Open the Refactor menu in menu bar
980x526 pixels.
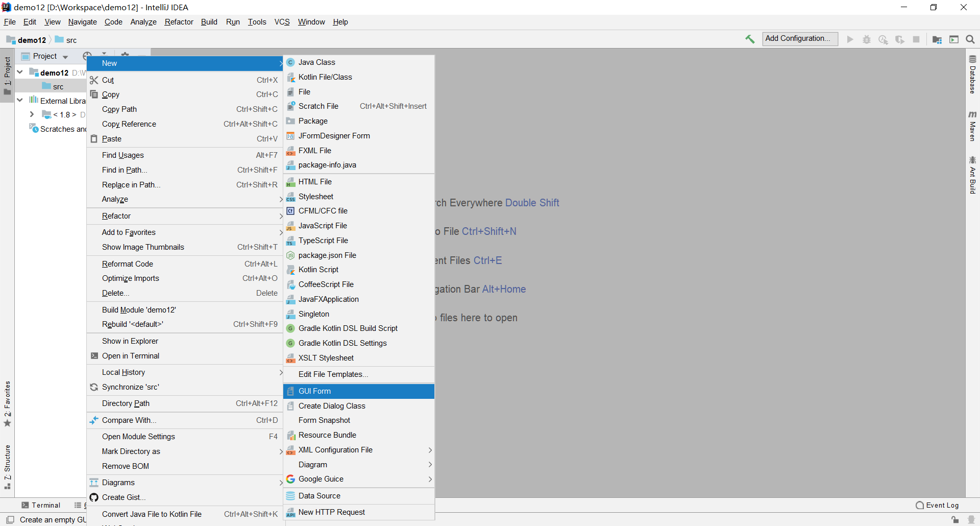[x=179, y=22]
